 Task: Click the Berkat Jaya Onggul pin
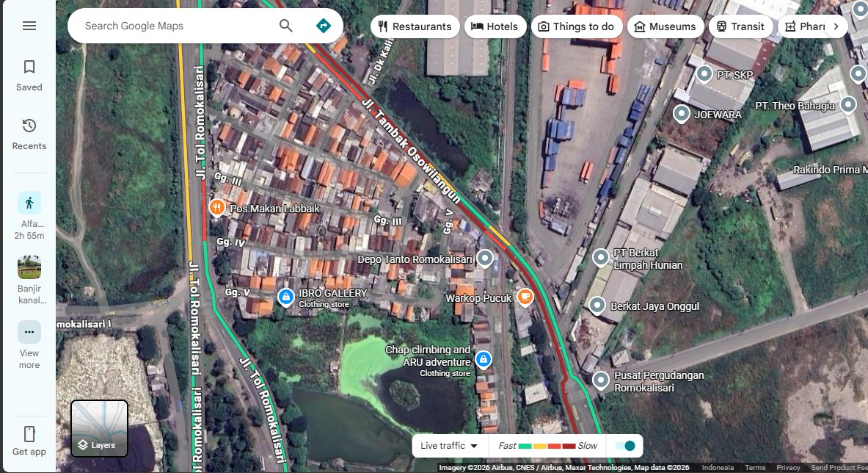tap(597, 306)
